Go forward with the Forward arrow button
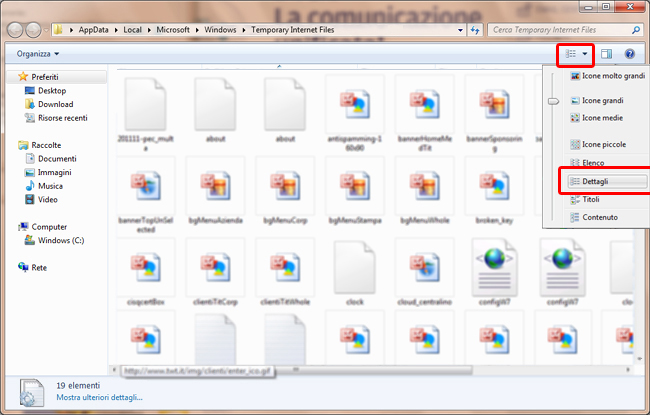 33,30
